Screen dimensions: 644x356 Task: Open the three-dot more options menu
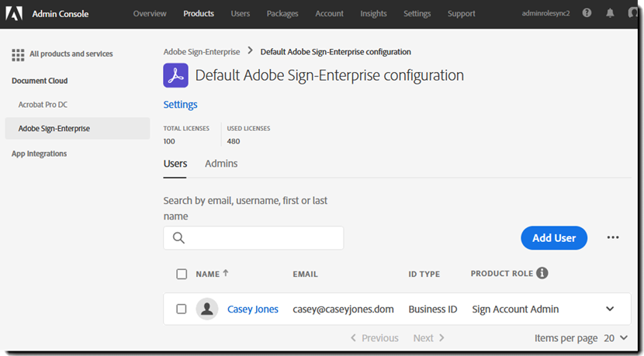click(613, 238)
